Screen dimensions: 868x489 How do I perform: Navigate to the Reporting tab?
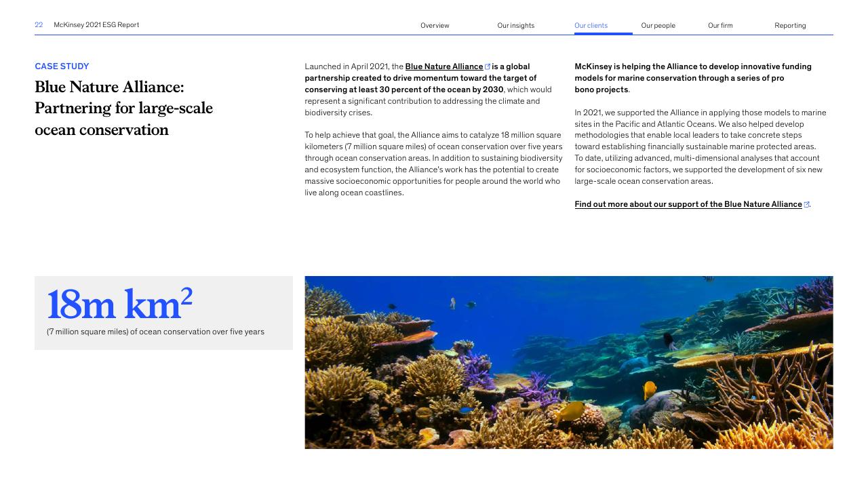(x=790, y=26)
